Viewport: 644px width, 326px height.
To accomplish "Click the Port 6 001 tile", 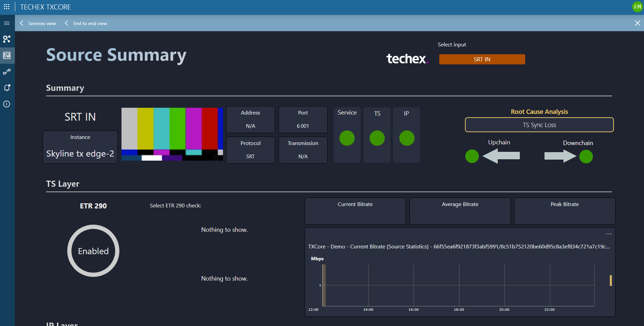I will (x=303, y=120).
